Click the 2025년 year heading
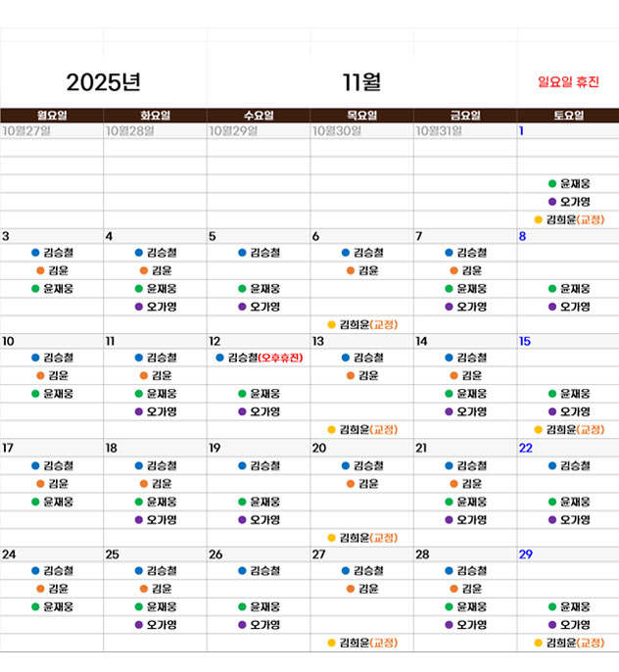The image size is (619, 672). coord(104,82)
